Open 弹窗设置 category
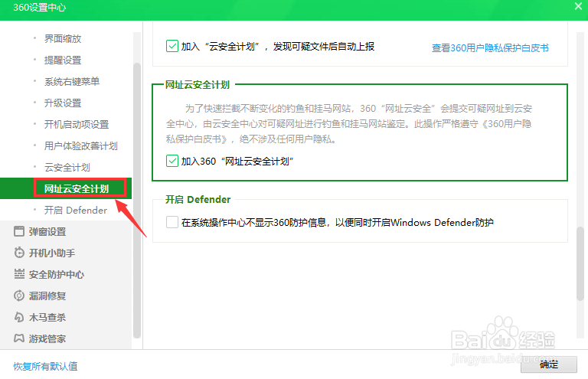Image resolution: width=588 pixels, height=379 pixels. 47,231
